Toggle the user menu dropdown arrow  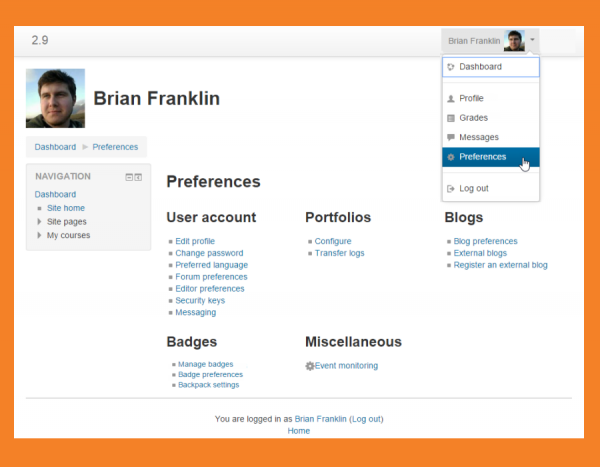coord(532,39)
